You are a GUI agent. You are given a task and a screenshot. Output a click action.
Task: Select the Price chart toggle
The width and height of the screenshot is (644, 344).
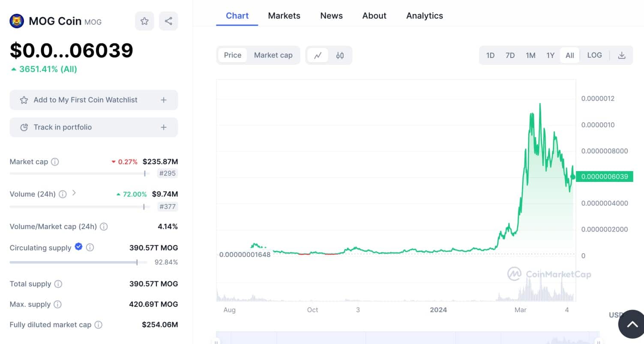tap(233, 55)
